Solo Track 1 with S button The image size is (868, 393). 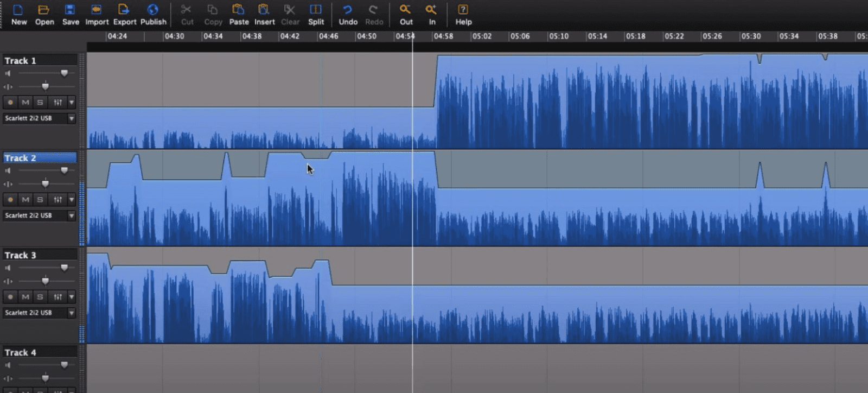tap(40, 102)
